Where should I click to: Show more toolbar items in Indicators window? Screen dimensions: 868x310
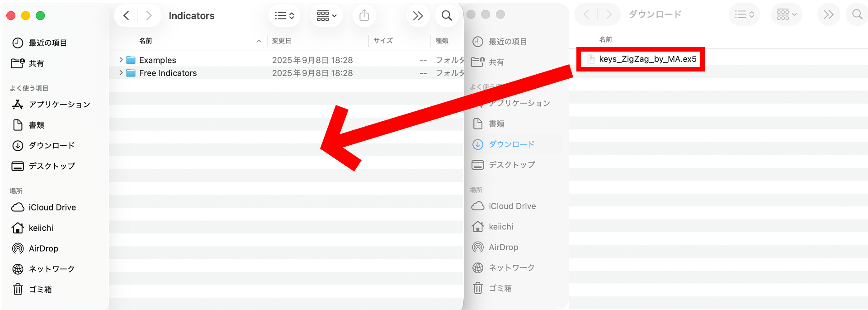(418, 16)
